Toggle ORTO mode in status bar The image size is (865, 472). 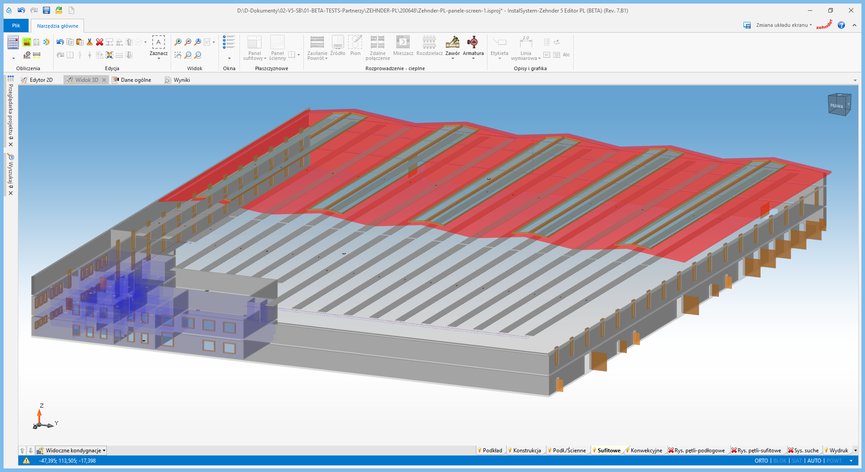pos(762,461)
